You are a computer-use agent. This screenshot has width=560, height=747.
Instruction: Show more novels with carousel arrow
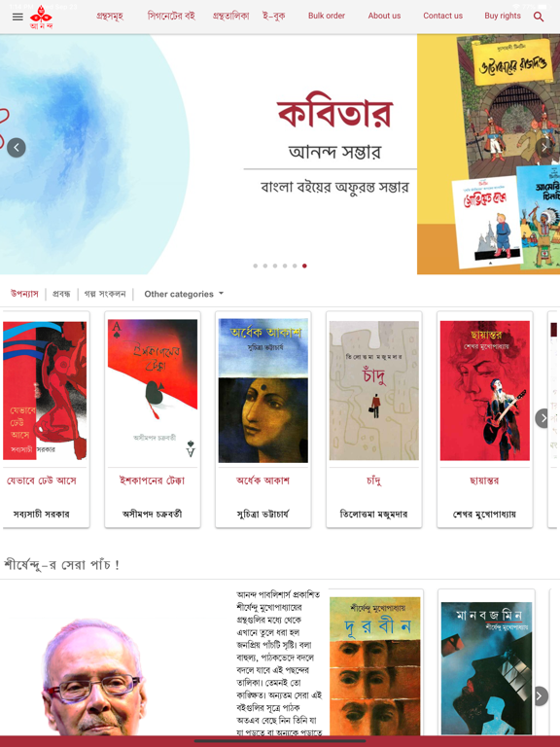point(543,418)
